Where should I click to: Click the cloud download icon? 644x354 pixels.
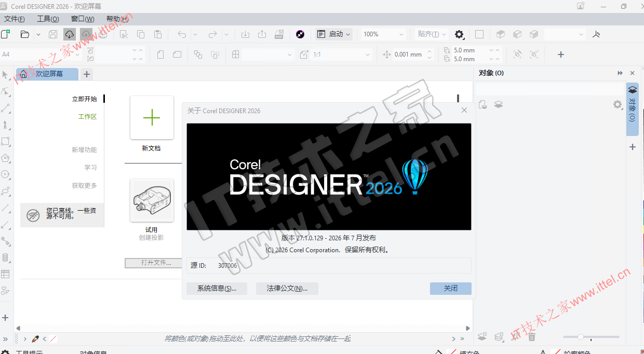[x=70, y=34]
